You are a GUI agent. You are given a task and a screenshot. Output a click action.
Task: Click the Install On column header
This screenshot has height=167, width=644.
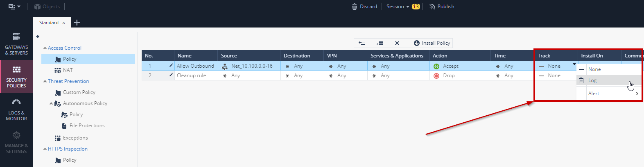click(599, 56)
